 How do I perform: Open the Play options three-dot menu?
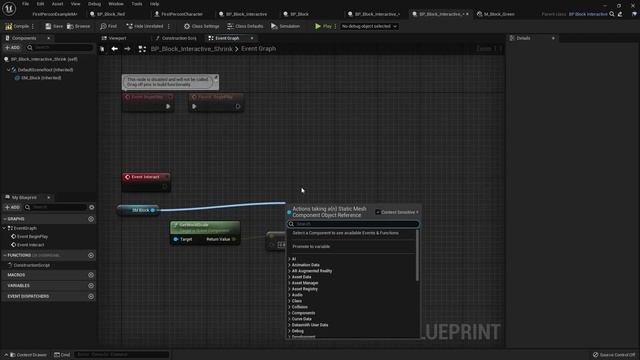pyautogui.click(x=336, y=26)
